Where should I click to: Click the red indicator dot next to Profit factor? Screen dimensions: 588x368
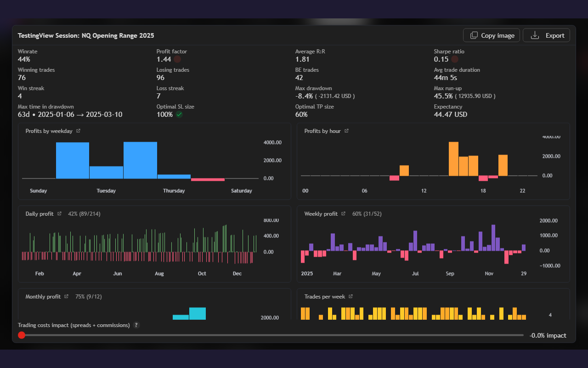click(177, 59)
